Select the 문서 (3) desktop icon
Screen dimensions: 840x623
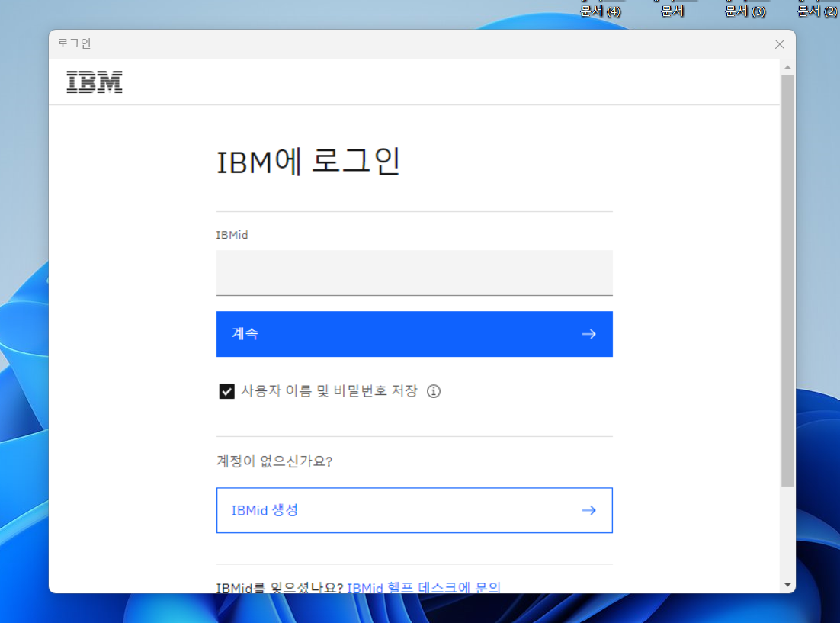745,10
